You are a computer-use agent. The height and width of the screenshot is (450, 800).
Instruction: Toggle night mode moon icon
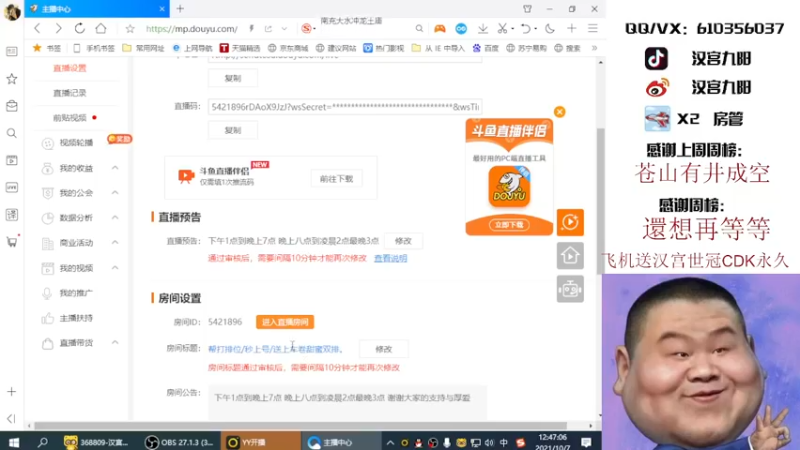click(x=550, y=29)
